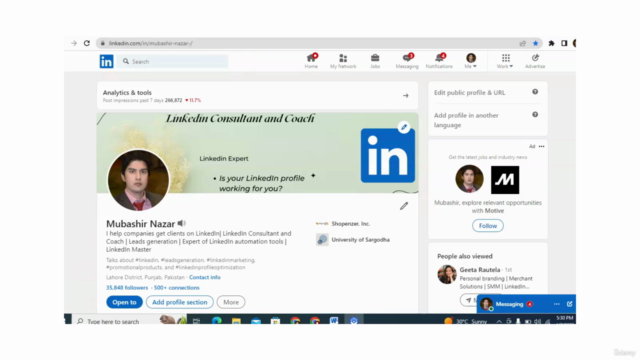The image size is (640, 360).
Task: View the 35,848 followers link
Action: pos(127,288)
